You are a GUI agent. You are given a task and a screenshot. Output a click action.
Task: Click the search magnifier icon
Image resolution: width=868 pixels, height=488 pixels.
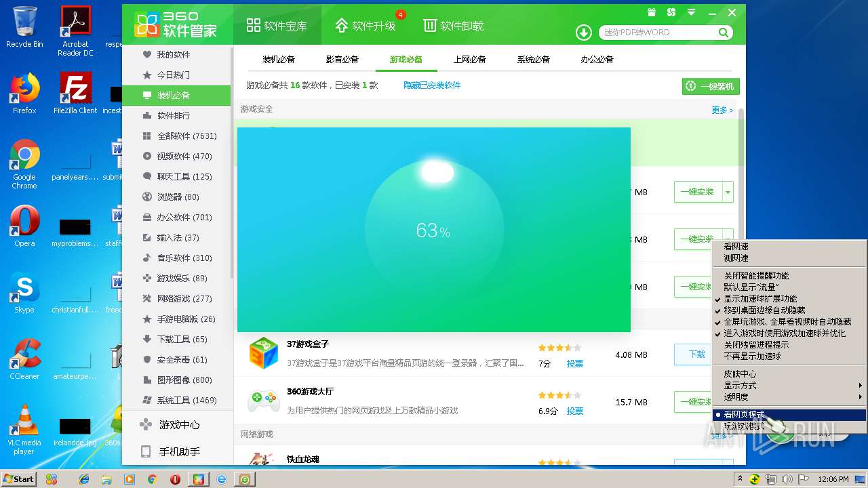(x=724, y=33)
